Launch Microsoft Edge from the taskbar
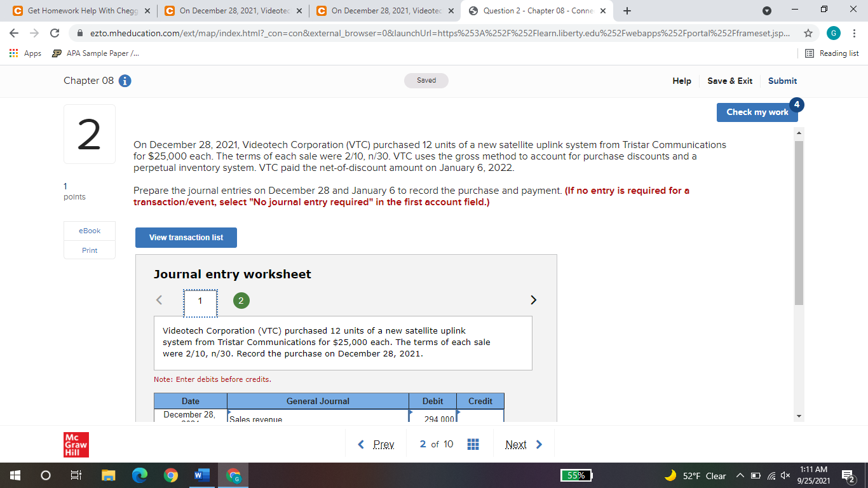 point(139,475)
